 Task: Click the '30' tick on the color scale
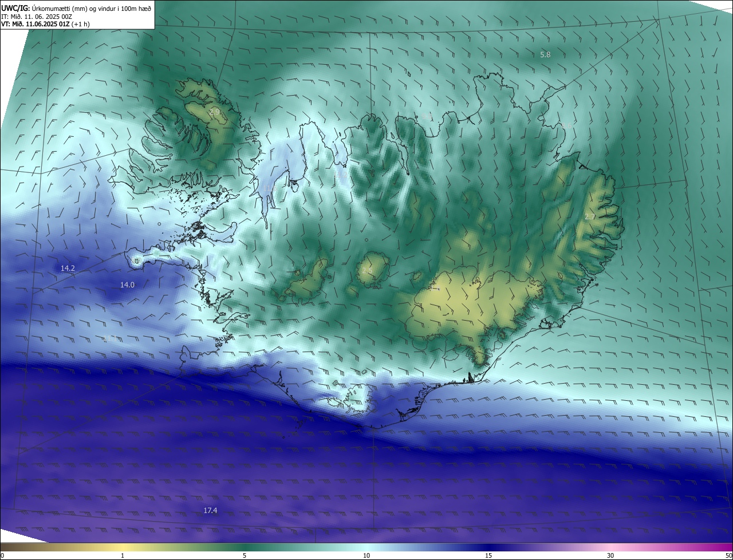[610, 555]
